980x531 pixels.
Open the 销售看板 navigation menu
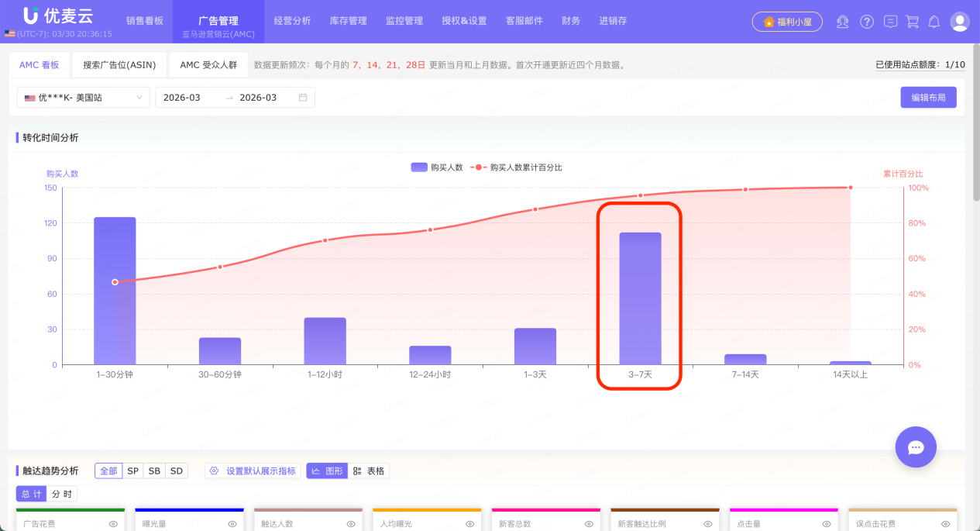click(x=145, y=21)
